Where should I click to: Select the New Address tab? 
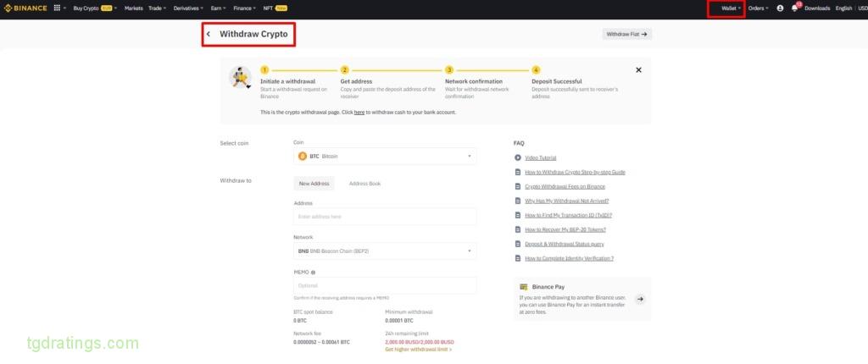coord(314,183)
